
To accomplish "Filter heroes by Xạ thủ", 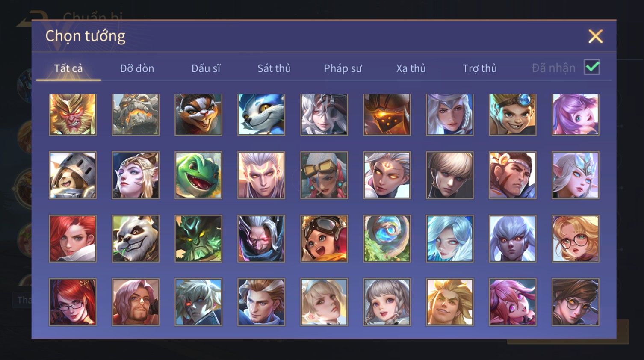I will [411, 68].
